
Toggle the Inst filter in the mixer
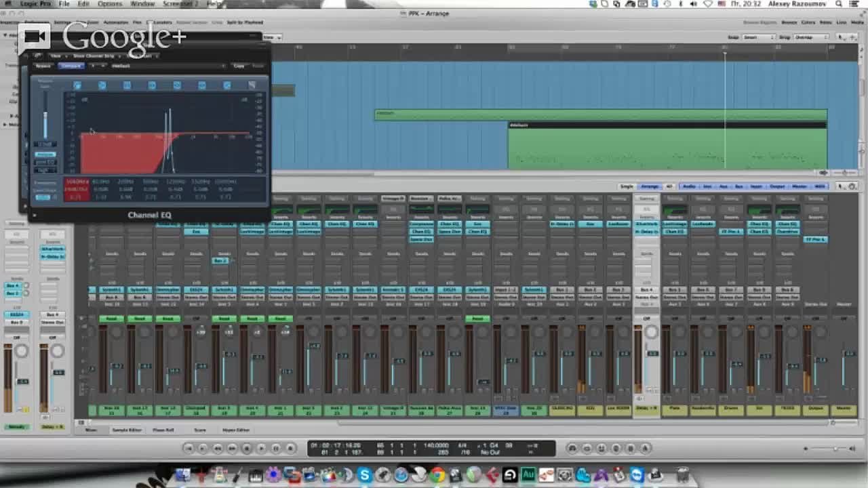[x=707, y=186]
